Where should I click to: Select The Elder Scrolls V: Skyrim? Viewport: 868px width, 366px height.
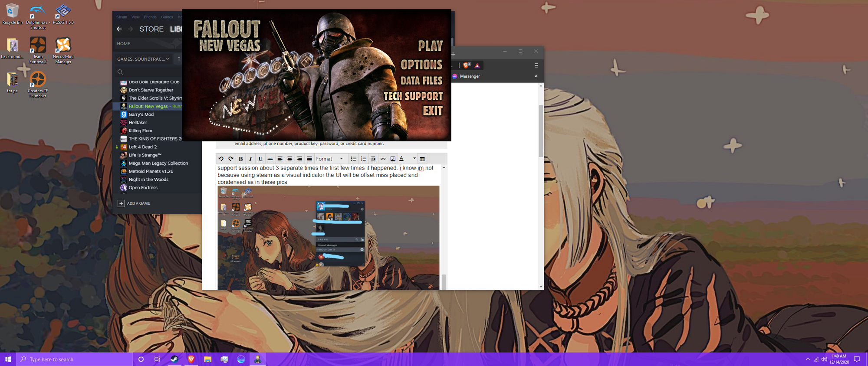(x=155, y=98)
